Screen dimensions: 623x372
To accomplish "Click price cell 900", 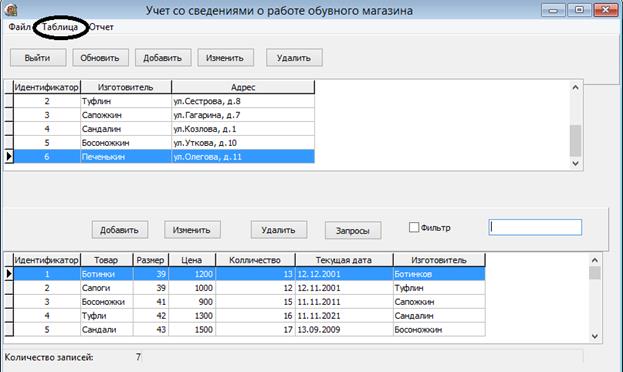I will [x=192, y=302].
